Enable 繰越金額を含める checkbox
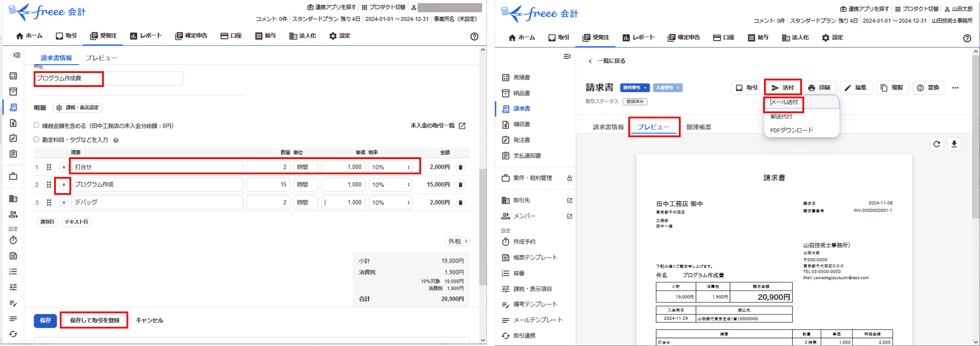This screenshot has width=980, height=346. click(x=37, y=125)
